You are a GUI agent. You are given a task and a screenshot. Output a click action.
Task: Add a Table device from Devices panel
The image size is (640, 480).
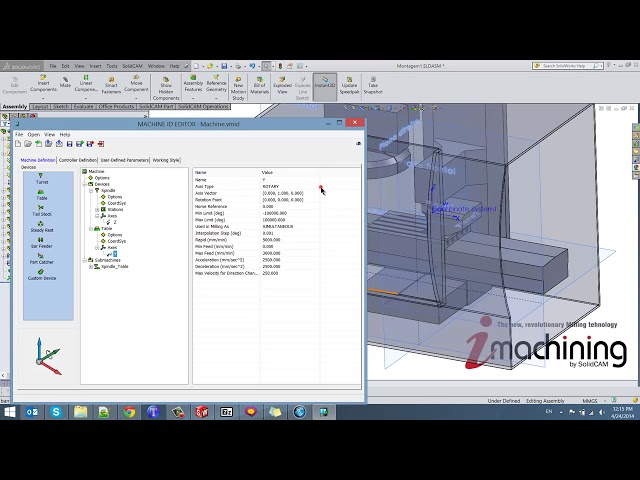click(42, 195)
